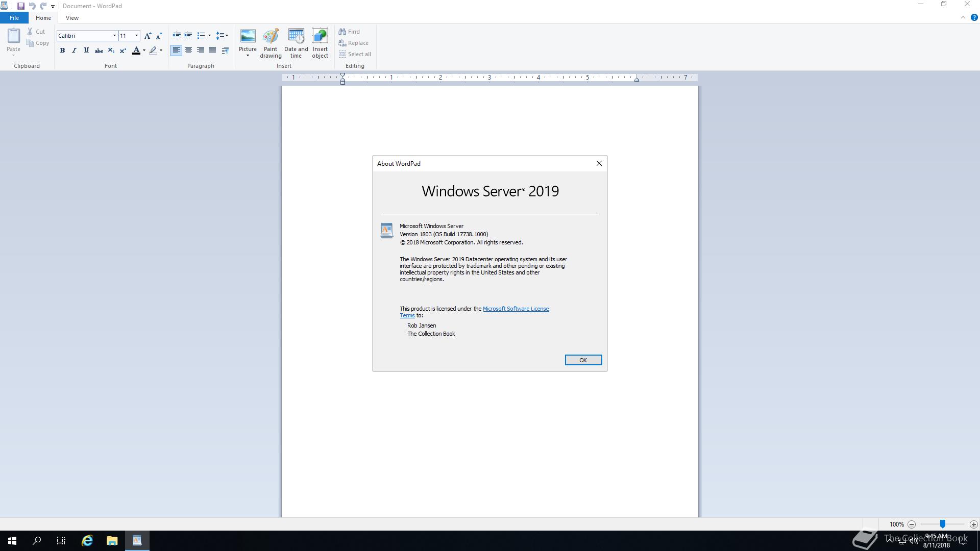Image resolution: width=980 pixels, height=551 pixels.
Task: Click the zoom out minus button
Action: point(912,524)
